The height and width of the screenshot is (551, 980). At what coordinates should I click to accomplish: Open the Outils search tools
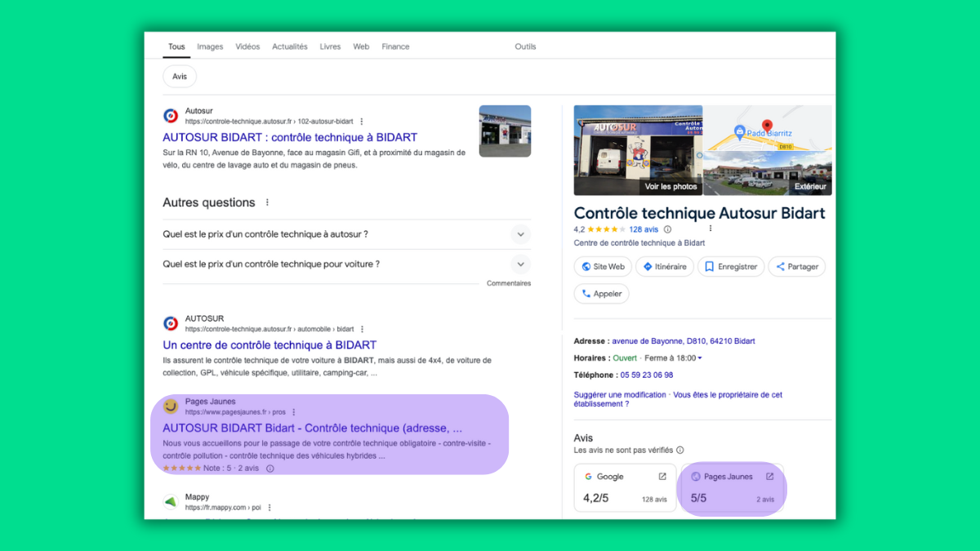point(525,47)
